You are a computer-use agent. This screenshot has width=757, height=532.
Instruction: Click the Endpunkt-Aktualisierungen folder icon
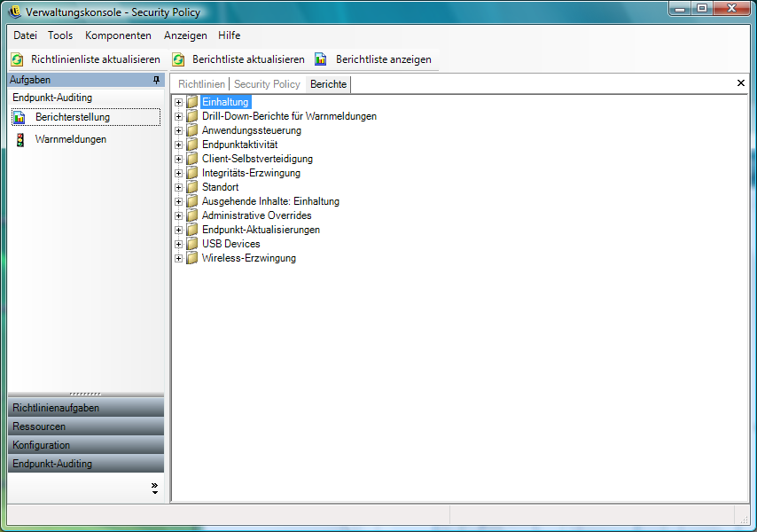pyautogui.click(x=192, y=230)
